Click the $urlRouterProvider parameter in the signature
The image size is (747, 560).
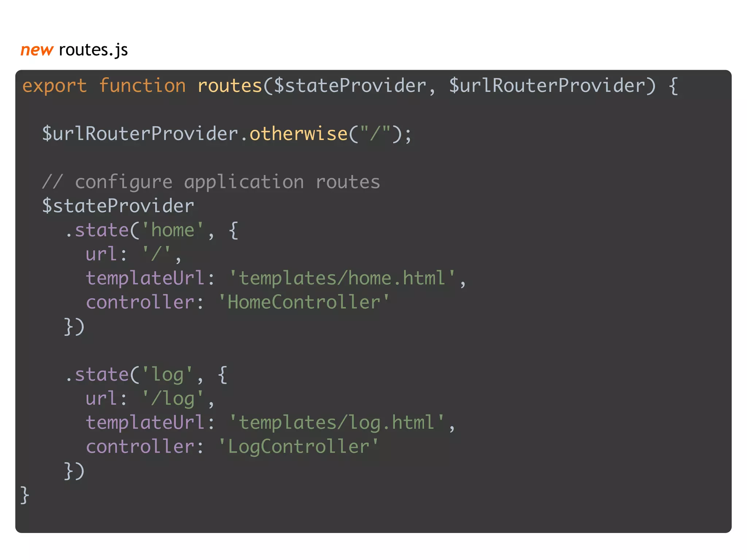point(552,86)
